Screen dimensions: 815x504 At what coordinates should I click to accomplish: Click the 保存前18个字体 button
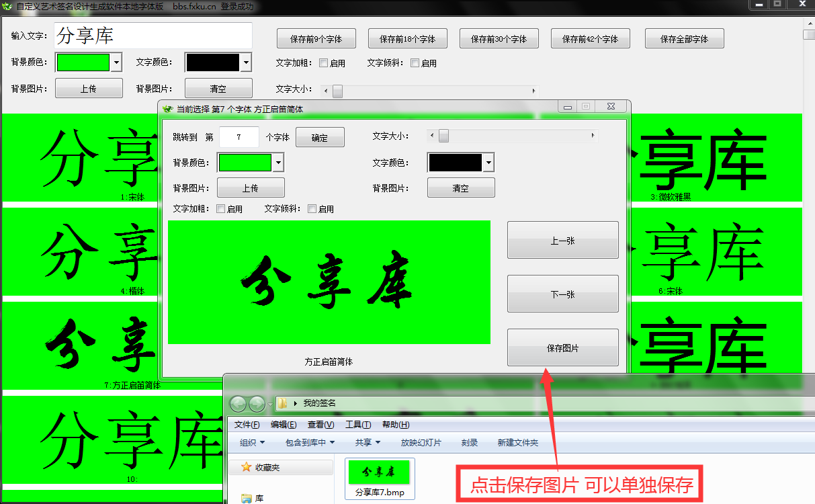coord(407,39)
